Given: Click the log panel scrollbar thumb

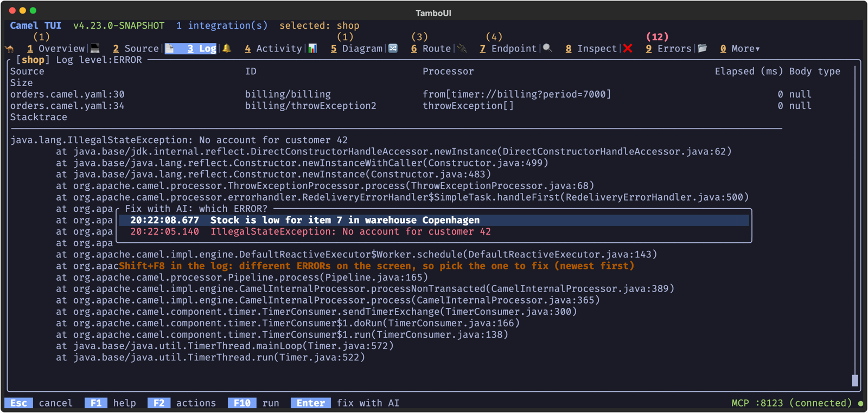Looking at the screenshot, I should (x=855, y=380).
